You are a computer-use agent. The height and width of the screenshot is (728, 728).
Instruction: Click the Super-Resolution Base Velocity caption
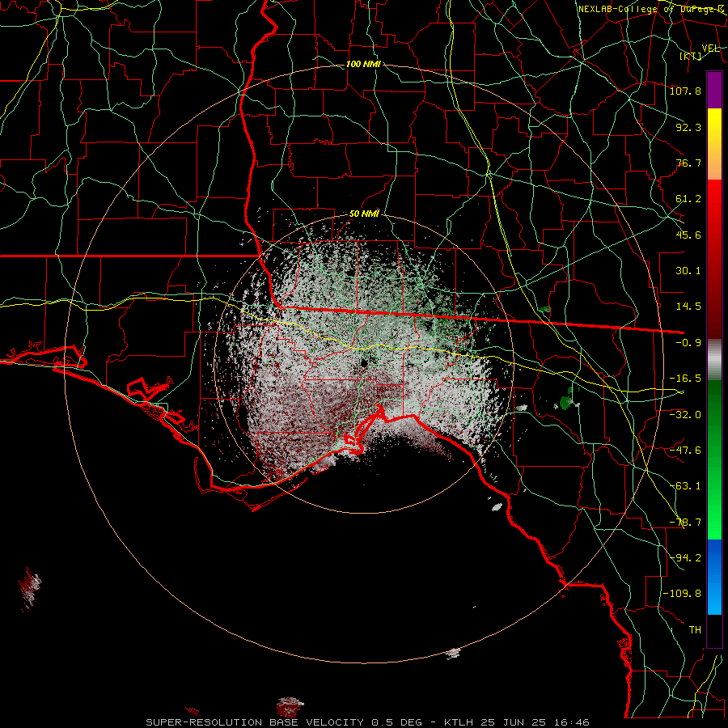coord(368,722)
